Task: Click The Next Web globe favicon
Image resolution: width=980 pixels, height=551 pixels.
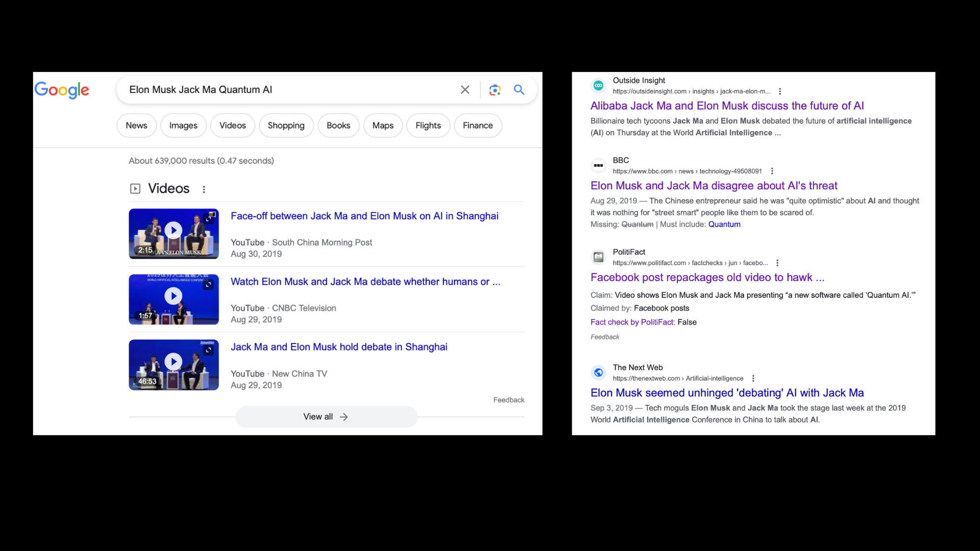Action: (599, 372)
